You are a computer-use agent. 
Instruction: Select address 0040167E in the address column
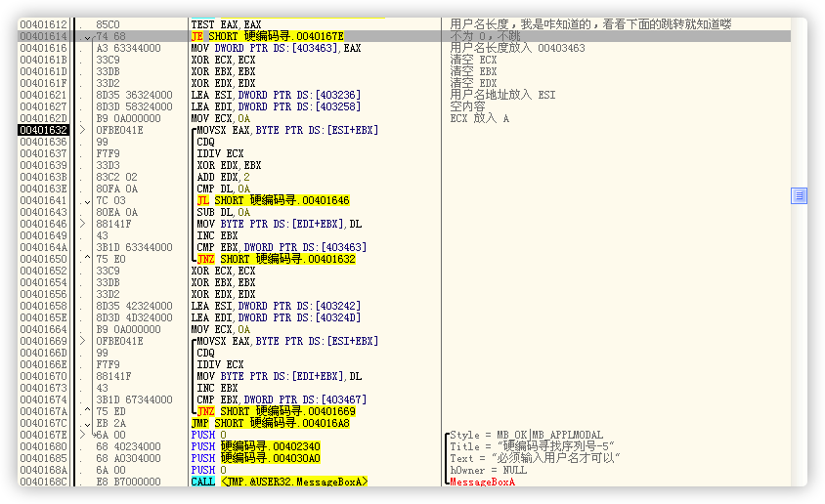(44, 435)
